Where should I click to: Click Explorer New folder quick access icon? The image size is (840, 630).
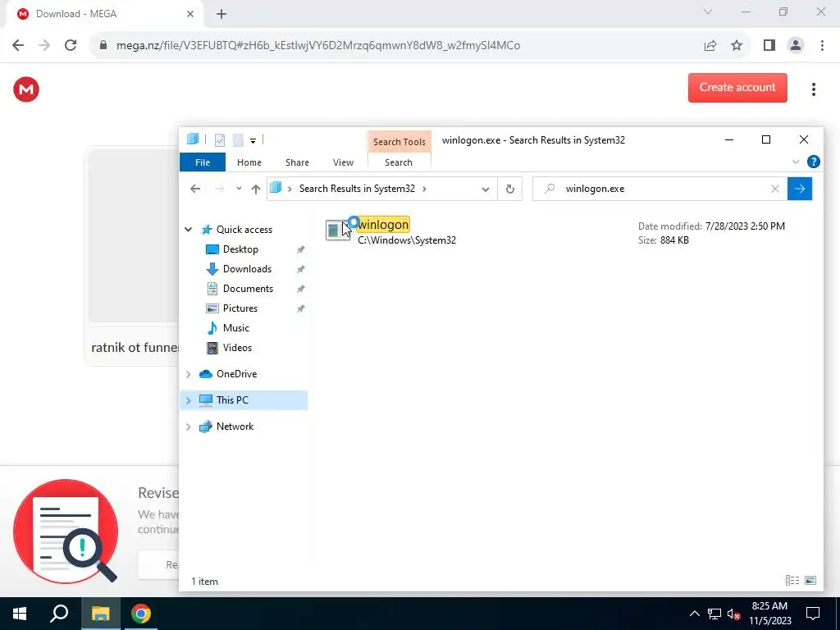238,140
